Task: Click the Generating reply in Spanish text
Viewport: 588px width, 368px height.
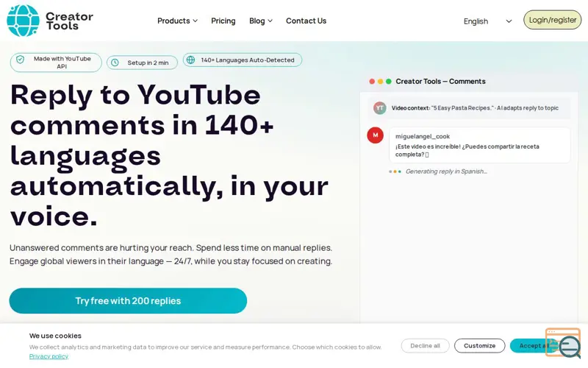Action: click(x=446, y=171)
